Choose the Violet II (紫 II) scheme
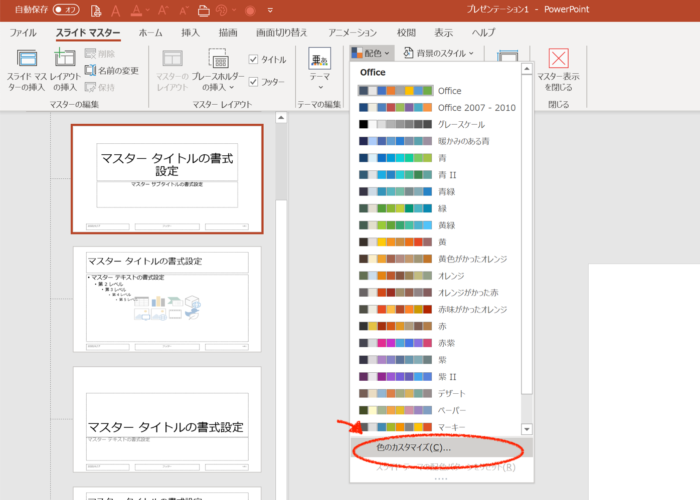This screenshot has height=500, width=700. tap(435, 377)
